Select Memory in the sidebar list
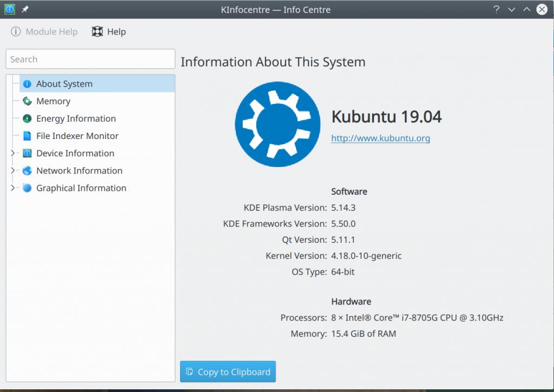Image resolution: width=554 pixels, height=392 pixels. [x=53, y=101]
